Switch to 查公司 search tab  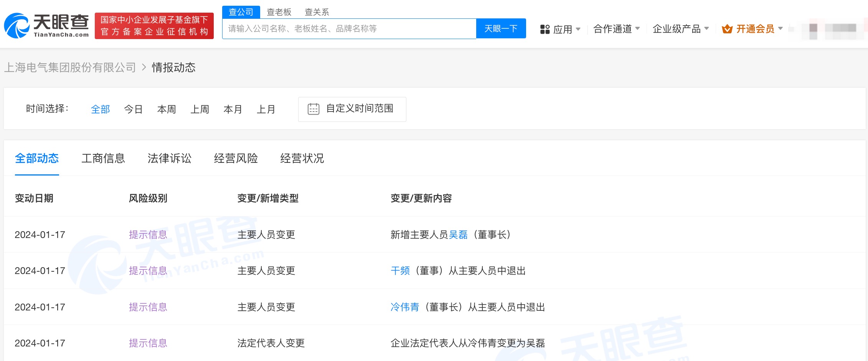tap(241, 12)
